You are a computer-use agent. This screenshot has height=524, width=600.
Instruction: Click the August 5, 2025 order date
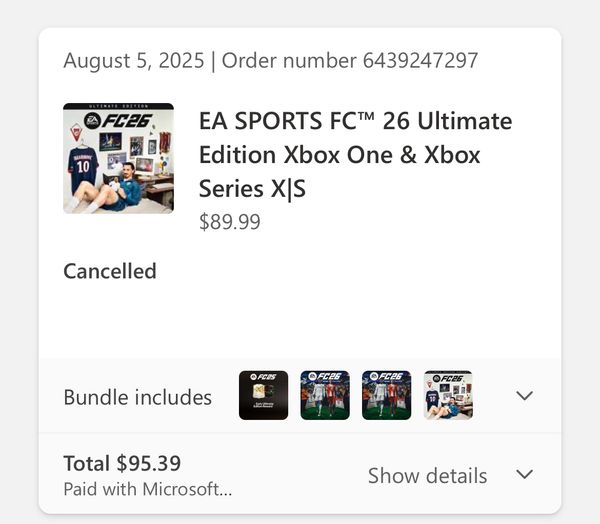point(134,61)
